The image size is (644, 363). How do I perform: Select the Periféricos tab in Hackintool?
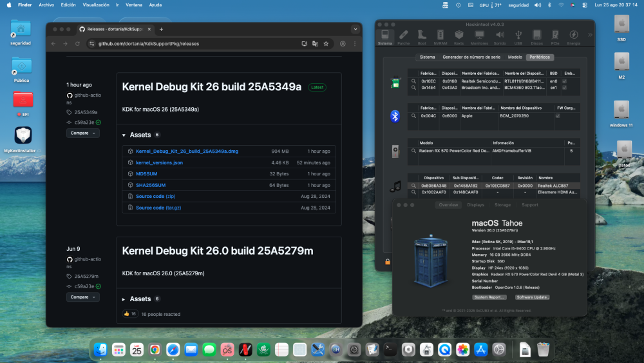point(539,57)
